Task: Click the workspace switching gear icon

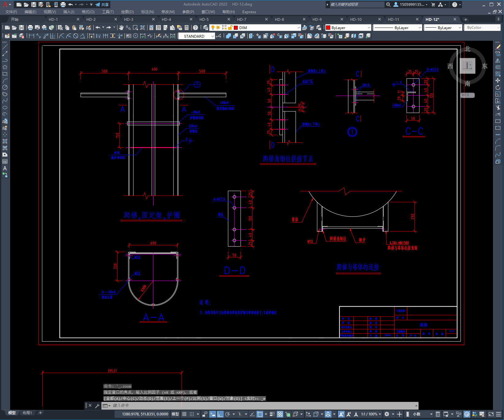Action: click(387, 414)
